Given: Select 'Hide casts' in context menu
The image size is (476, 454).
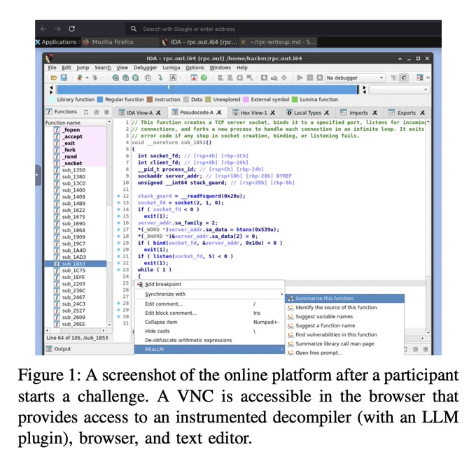Looking at the screenshot, I should tap(210, 331).
